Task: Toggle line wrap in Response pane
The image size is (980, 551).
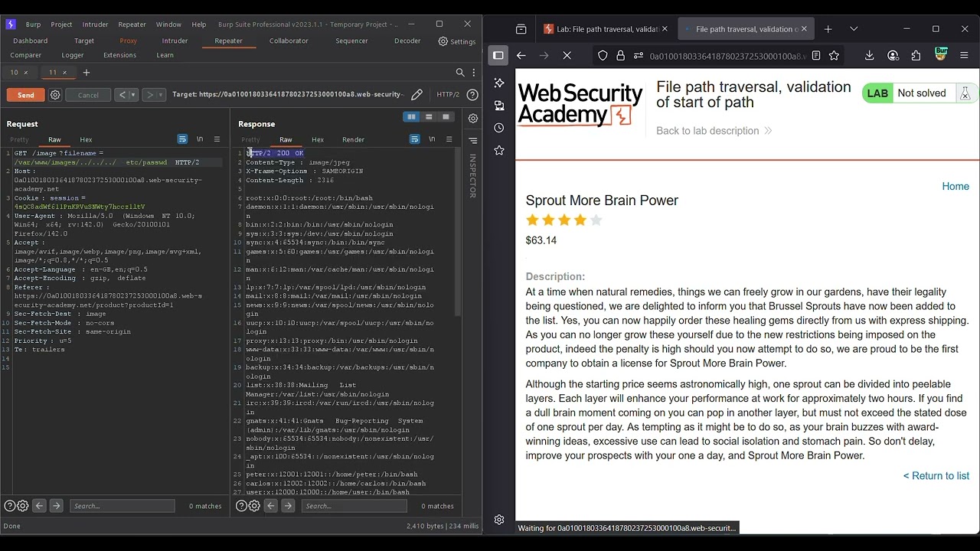Action: click(414, 139)
